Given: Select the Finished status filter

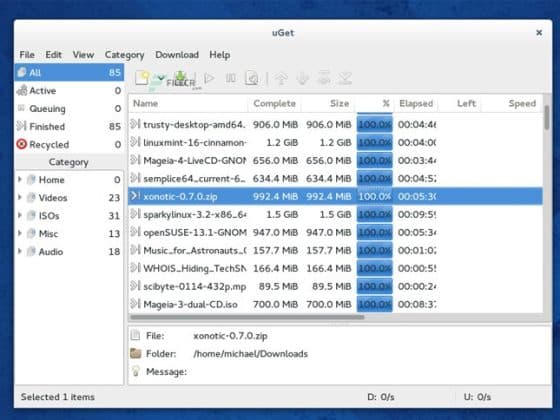Looking at the screenshot, I should (69, 126).
